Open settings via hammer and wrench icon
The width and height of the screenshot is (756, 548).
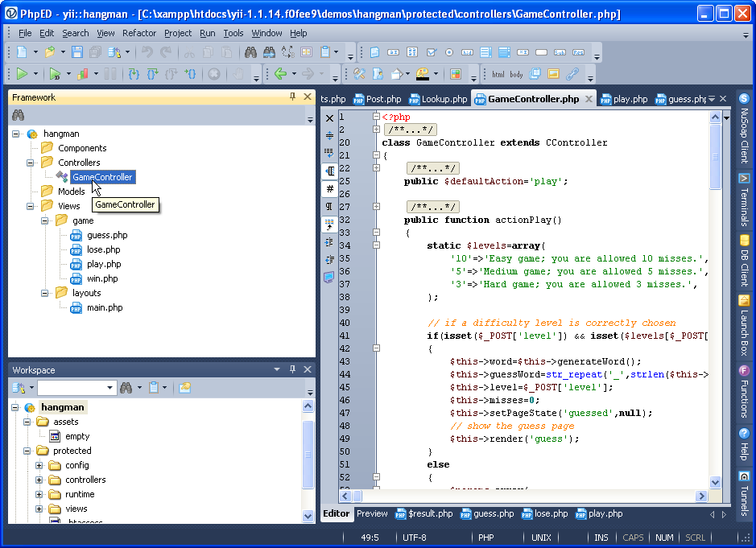click(x=359, y=74)
